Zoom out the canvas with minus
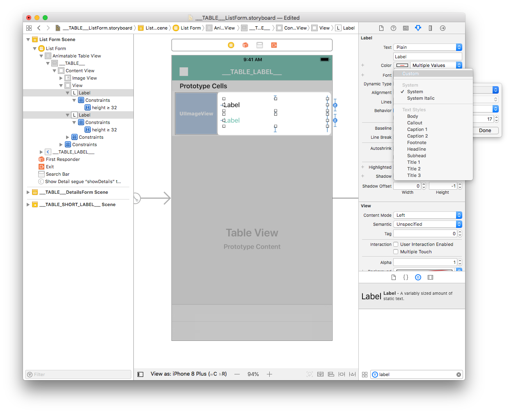Viewport: 532px width, 413px height. [237, 374]
